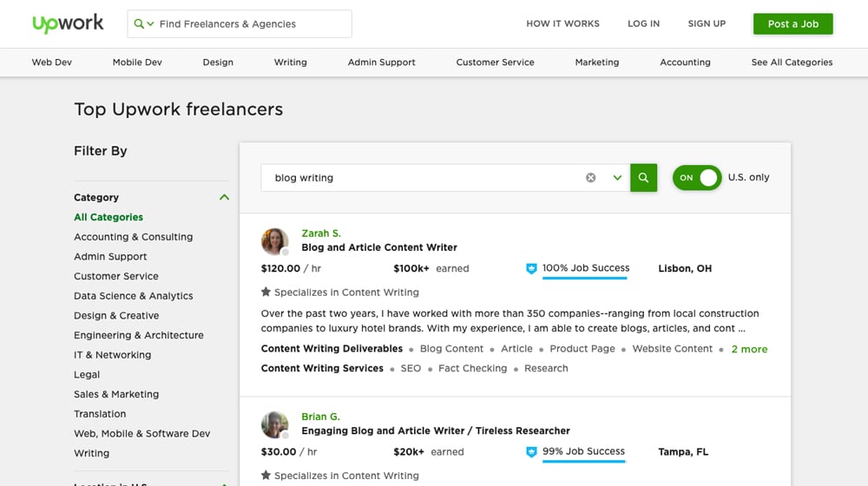Filter by Engineering & Architecture
This screenshot has height=486, width=868.
139,335
